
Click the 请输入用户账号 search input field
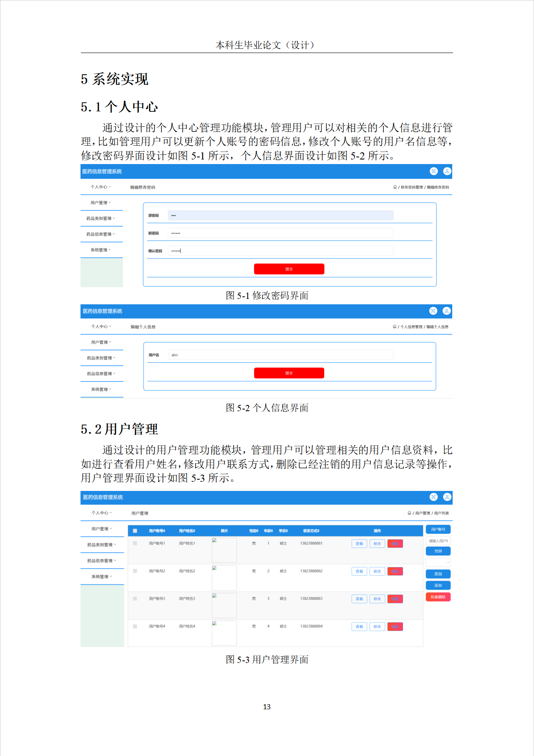click(x=438, y=541)
